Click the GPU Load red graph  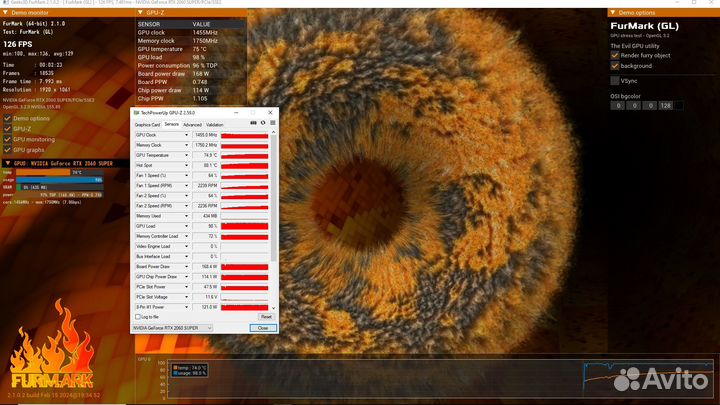pos(244,226)
